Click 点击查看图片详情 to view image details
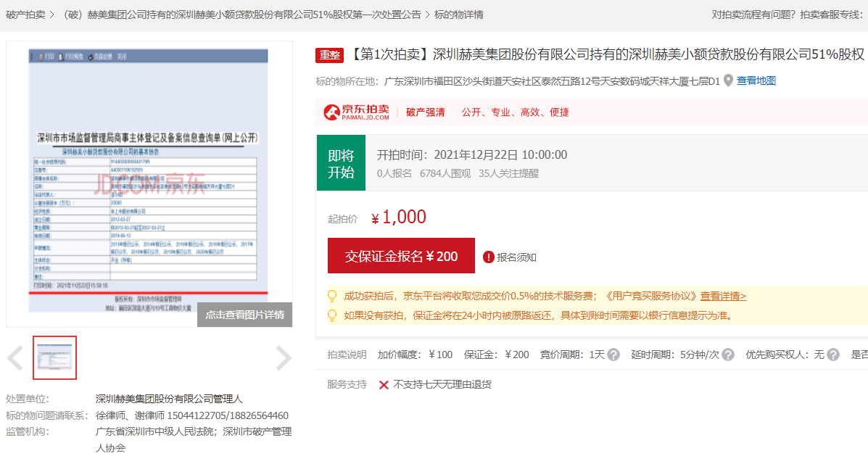Image resolution: width=868 pixels, height=464 pixels. point(244,315)
